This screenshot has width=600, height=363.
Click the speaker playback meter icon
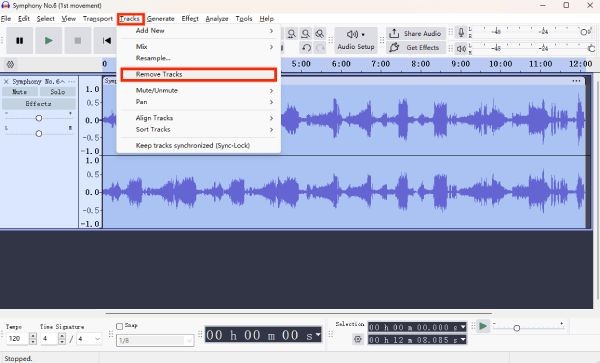pyautogui.click(x=461, y=49)
